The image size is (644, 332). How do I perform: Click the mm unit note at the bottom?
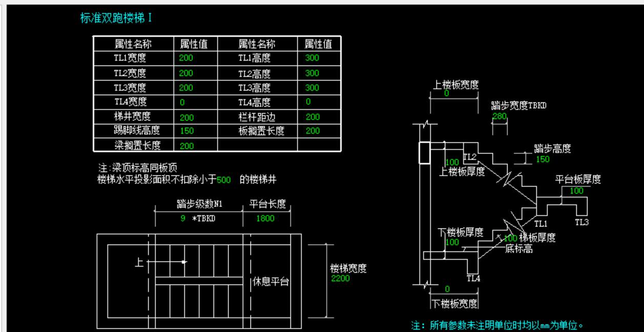497,325
